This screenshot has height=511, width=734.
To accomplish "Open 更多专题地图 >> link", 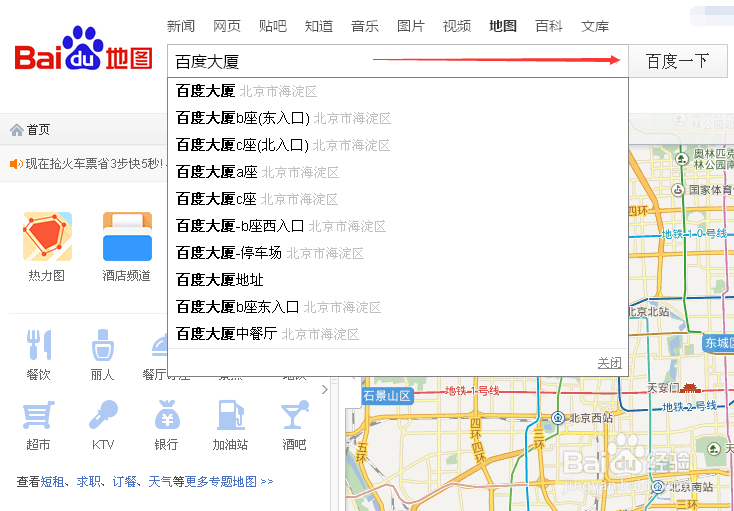I will (229, 482).
